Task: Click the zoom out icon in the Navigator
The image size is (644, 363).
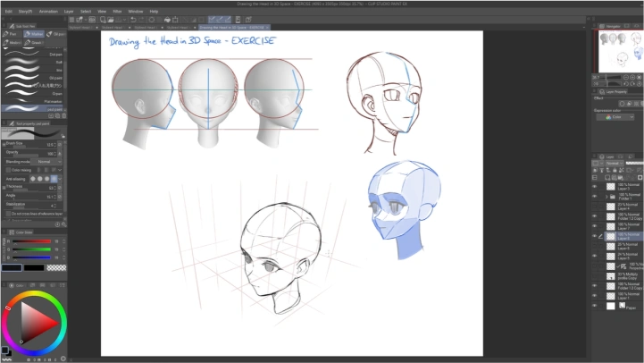Action: point(626,77)
